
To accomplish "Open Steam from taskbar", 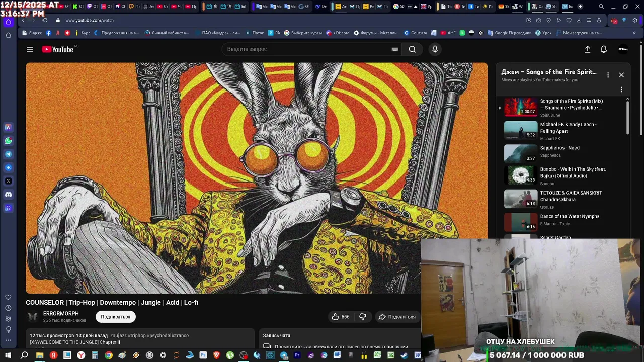I will [404, 355].
